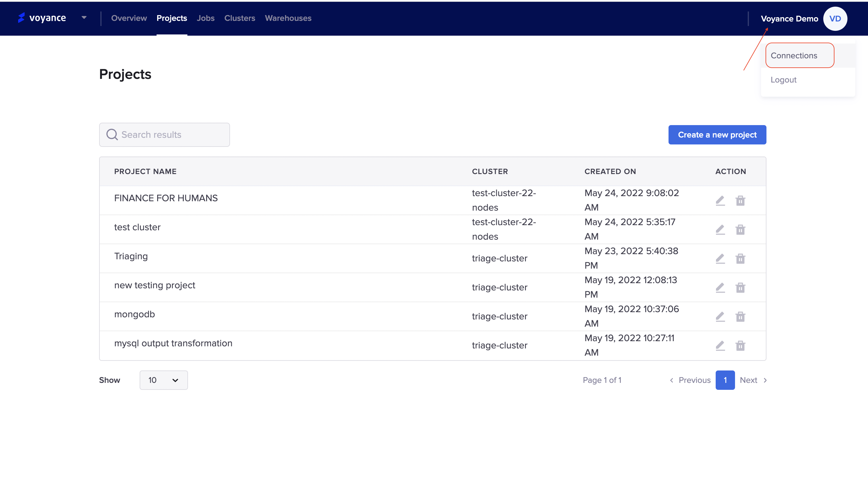Select the Projects tab

pyautogui.click(x=172, y=18)
